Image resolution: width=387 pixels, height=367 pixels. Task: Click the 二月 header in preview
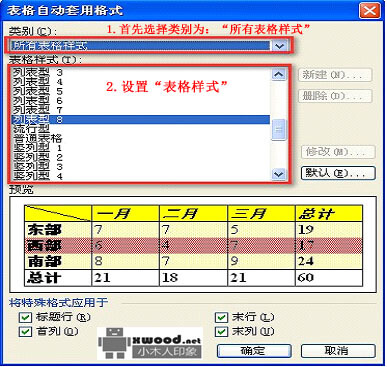(x=193, y=213)
